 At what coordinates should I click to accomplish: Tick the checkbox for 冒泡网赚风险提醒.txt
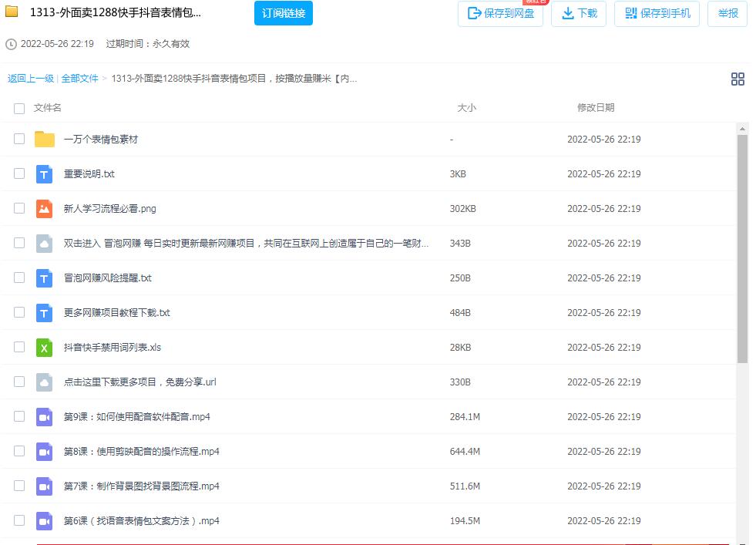tap(19, 278)
